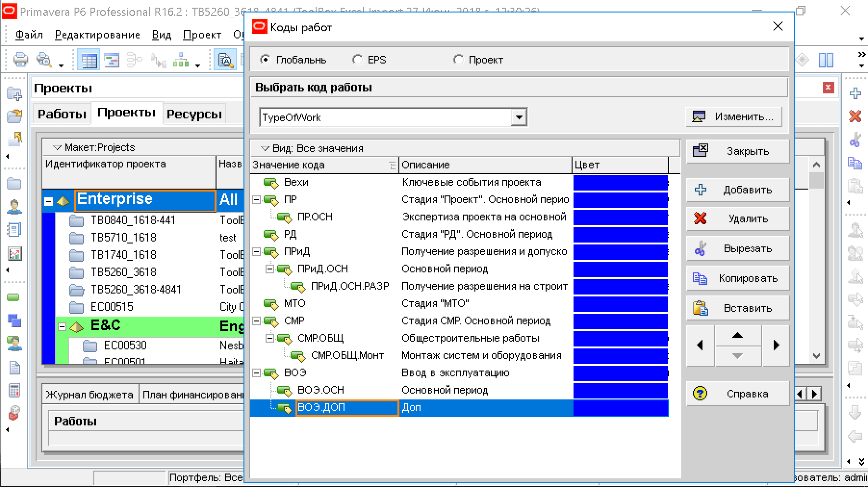Click the Cut scissors icon in the right sidebar
The image size is (868, 487).
pos(855,140)
